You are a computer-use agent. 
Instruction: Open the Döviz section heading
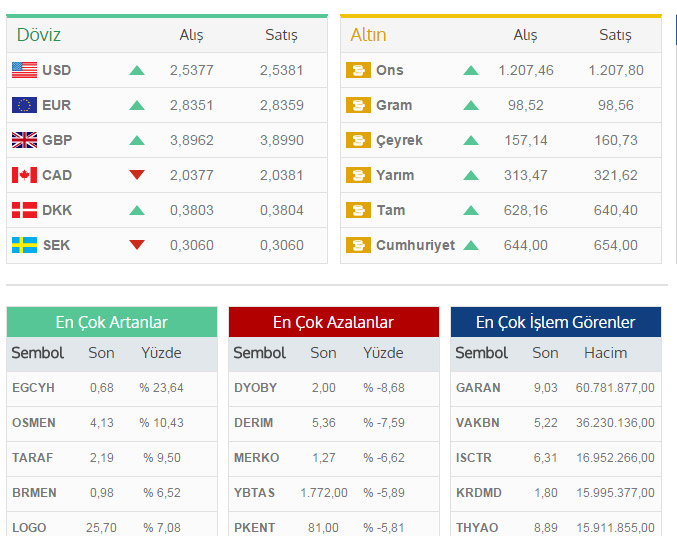coord(39,35)
